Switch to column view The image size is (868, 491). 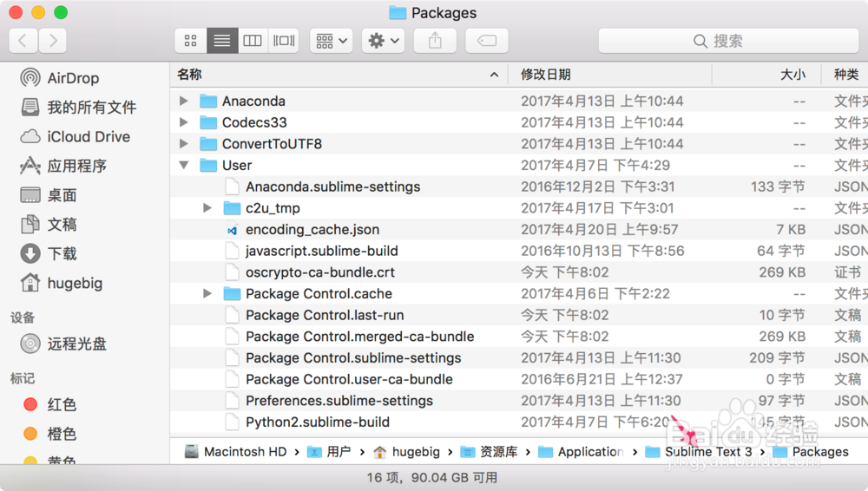pyautogui.click(x=253, y=41)
